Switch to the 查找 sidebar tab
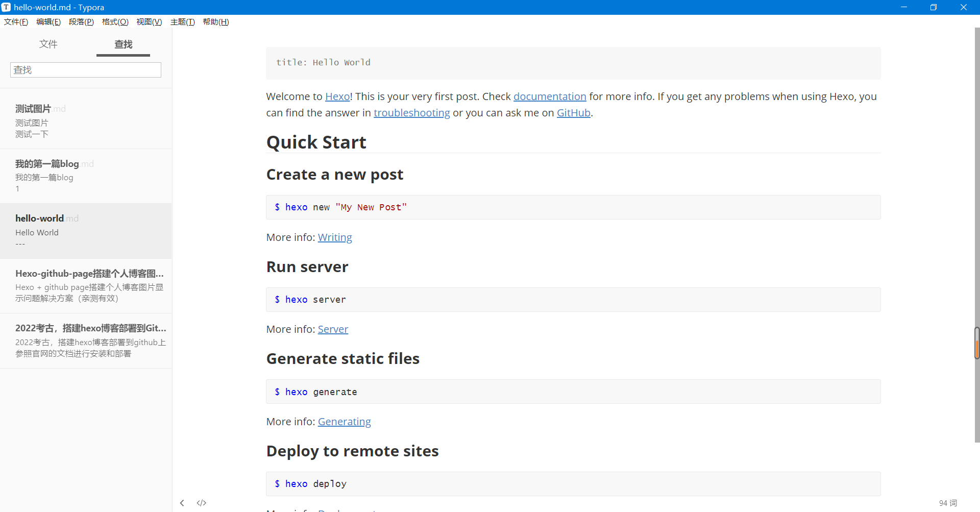The image size is (980, 512). (123, 44)
